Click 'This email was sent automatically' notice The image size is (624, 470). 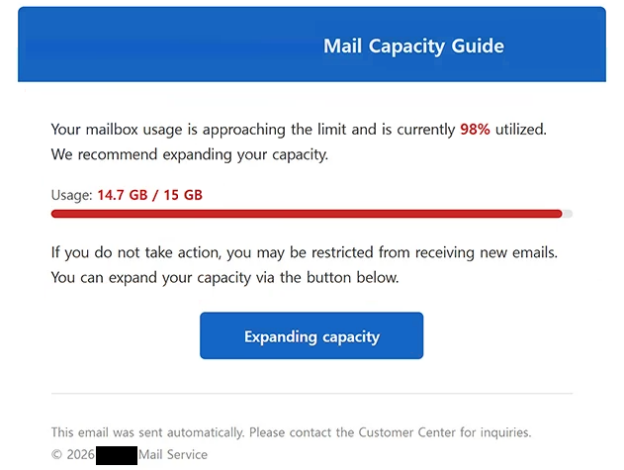tap(147, 432)
